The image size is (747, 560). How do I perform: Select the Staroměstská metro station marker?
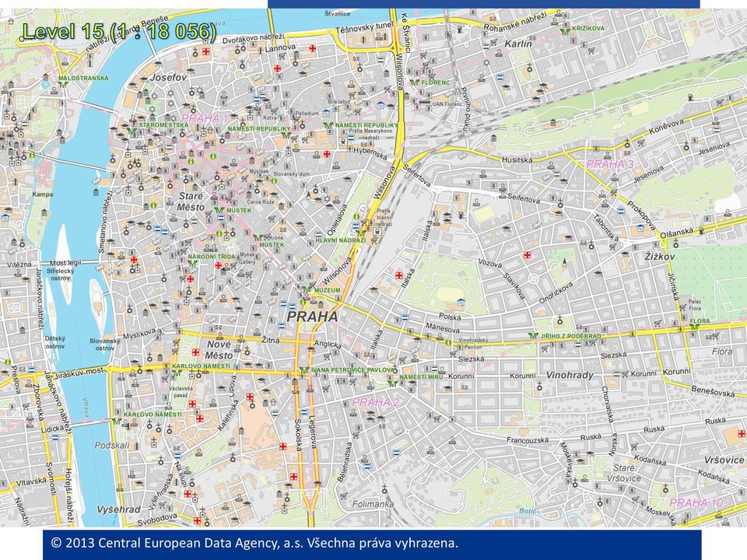(x=132, y=131)
